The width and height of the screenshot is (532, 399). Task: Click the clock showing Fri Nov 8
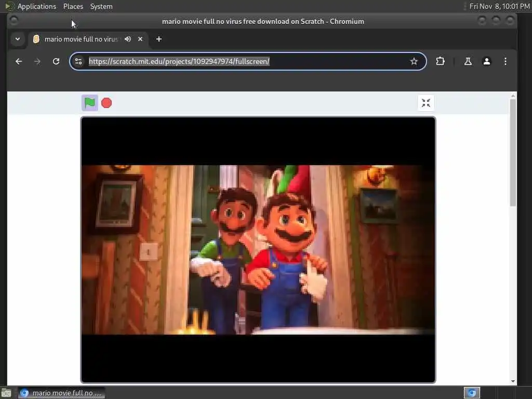tap(499, 6)
